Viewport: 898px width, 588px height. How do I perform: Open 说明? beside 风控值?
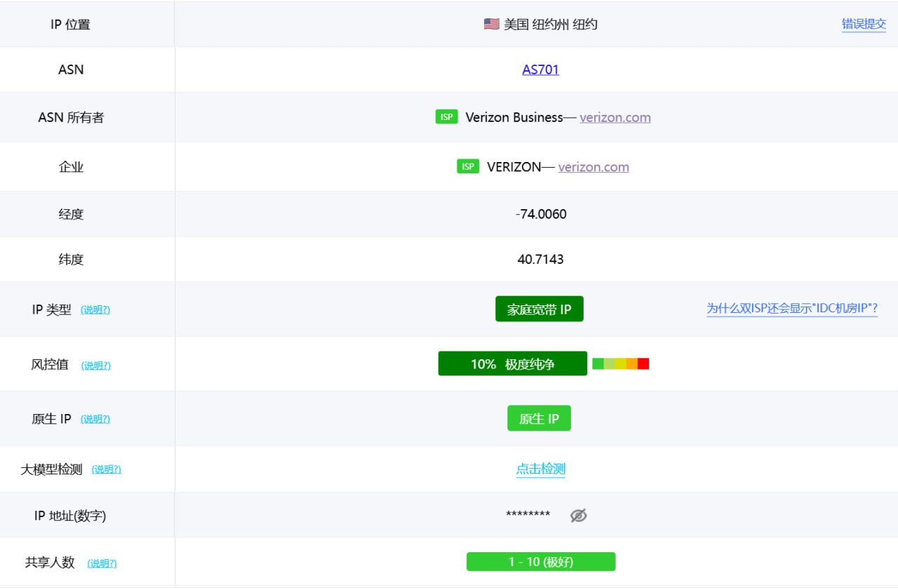95,365
